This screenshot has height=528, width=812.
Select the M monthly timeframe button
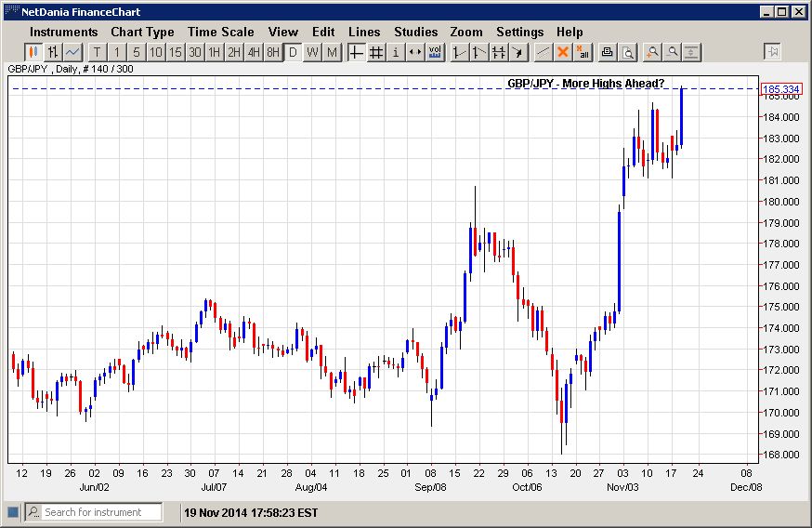pos(332,52)
